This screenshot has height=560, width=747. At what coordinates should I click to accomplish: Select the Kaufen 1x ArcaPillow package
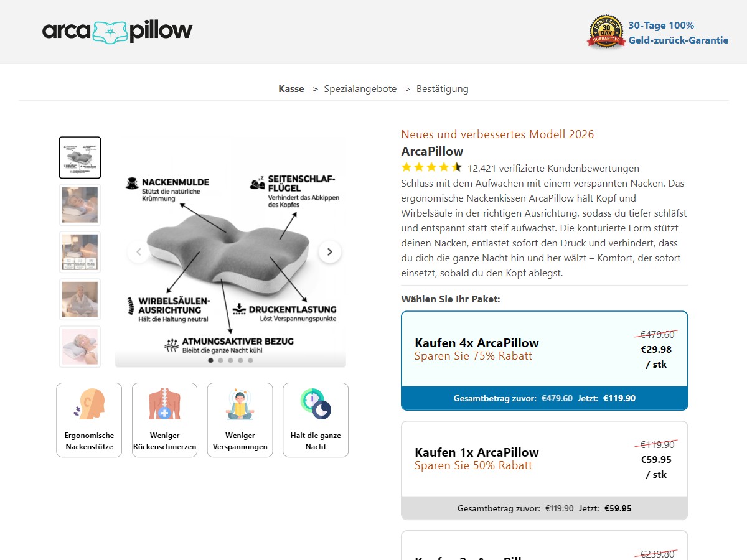click(545, 470)
